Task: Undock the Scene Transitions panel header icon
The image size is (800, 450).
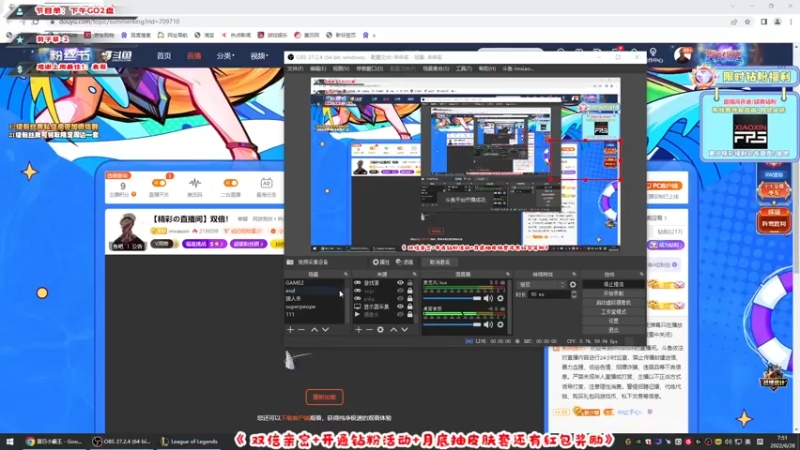Action: pos(574,274)
